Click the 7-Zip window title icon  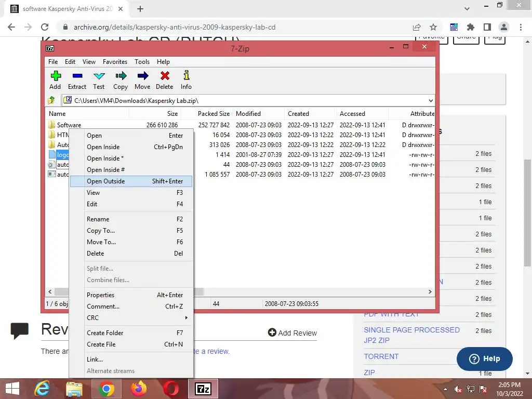coord(50,48)
